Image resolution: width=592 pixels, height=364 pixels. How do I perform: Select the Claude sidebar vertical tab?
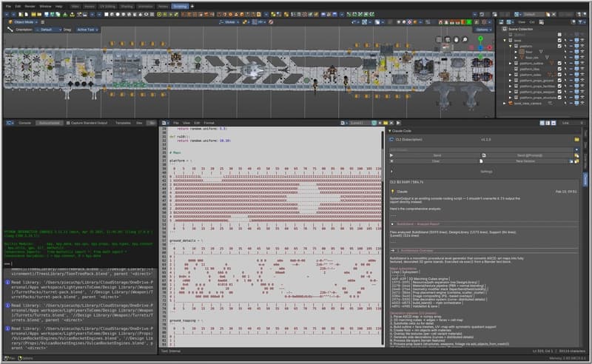coord(585,179)
